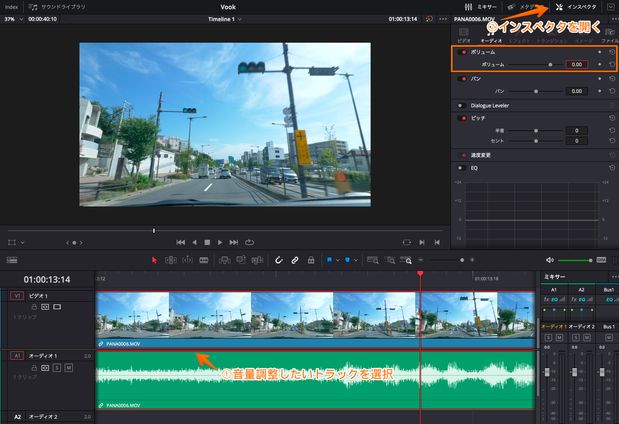Activate the Dynamic Trim Mode tool
Viewport: 619px width, 424px height.
click(187, 260)
